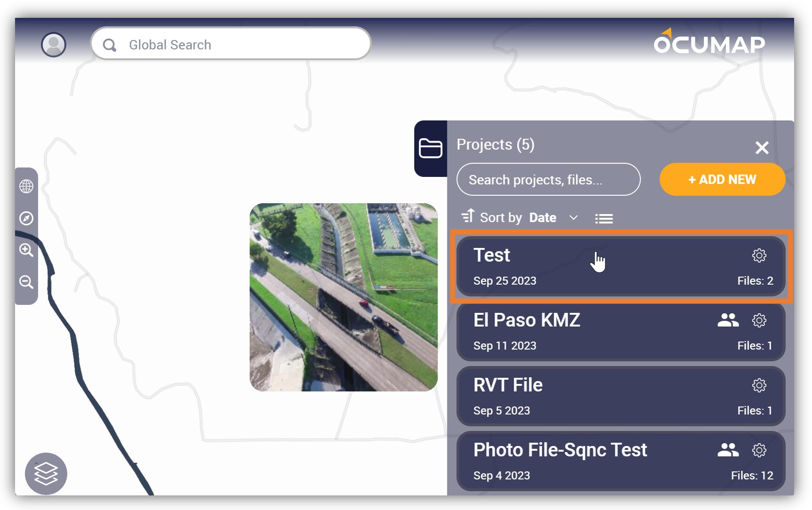Open settings menu for Photo File-Sqnc Test
The image size is (812, 510).
point(759,450)
